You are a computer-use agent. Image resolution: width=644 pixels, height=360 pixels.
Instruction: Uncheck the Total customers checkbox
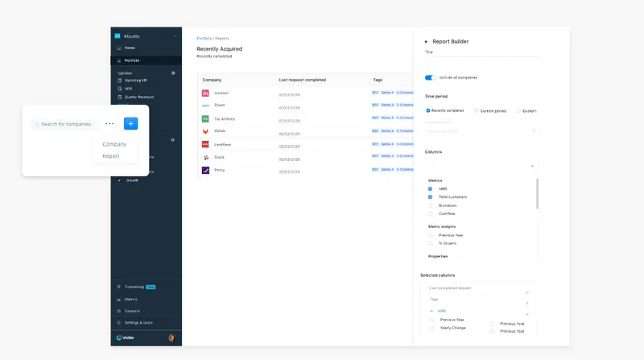(431, 197)
